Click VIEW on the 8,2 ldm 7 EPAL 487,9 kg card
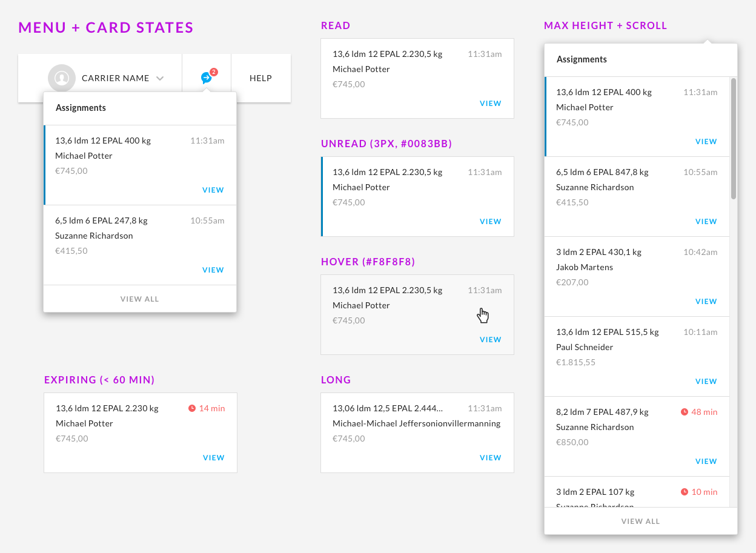 tap(706, 462)
